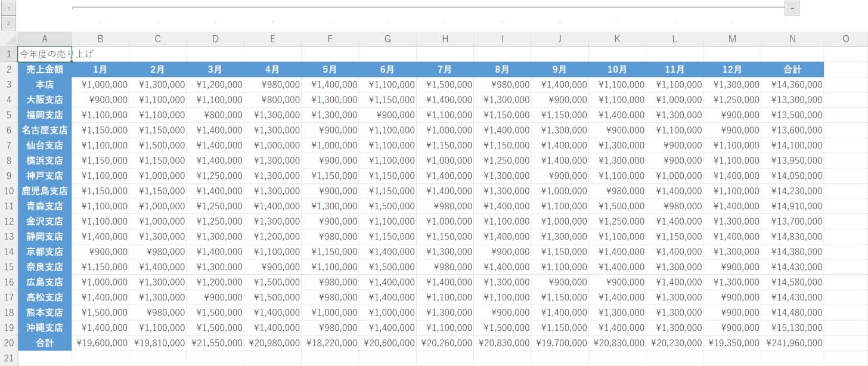Image resolution: width=868 pixels, height=366 pixels.
Task: Select column N header
Action: click(x=792, y=39)
